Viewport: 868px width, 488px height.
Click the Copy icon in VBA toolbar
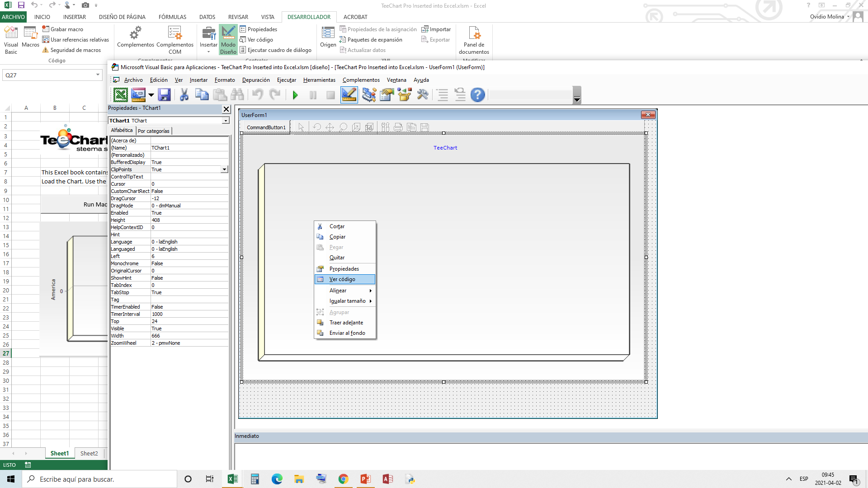(202, 95)
